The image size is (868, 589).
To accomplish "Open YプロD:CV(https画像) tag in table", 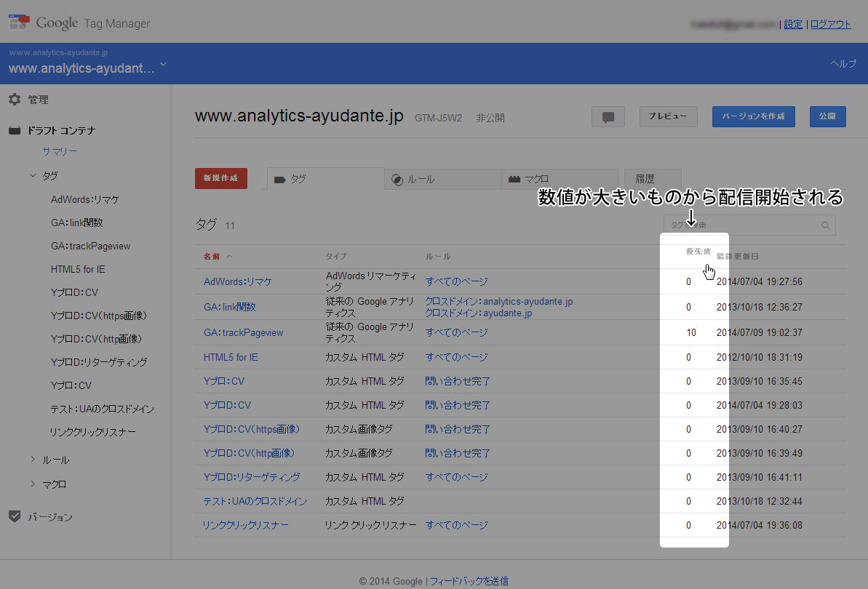I will coord(251,429).
